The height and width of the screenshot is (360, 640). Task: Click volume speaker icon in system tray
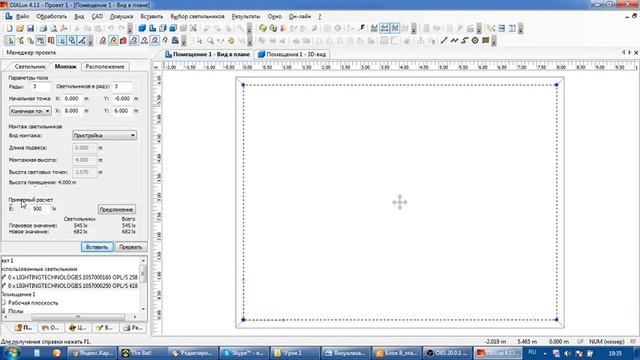(568, 353)
